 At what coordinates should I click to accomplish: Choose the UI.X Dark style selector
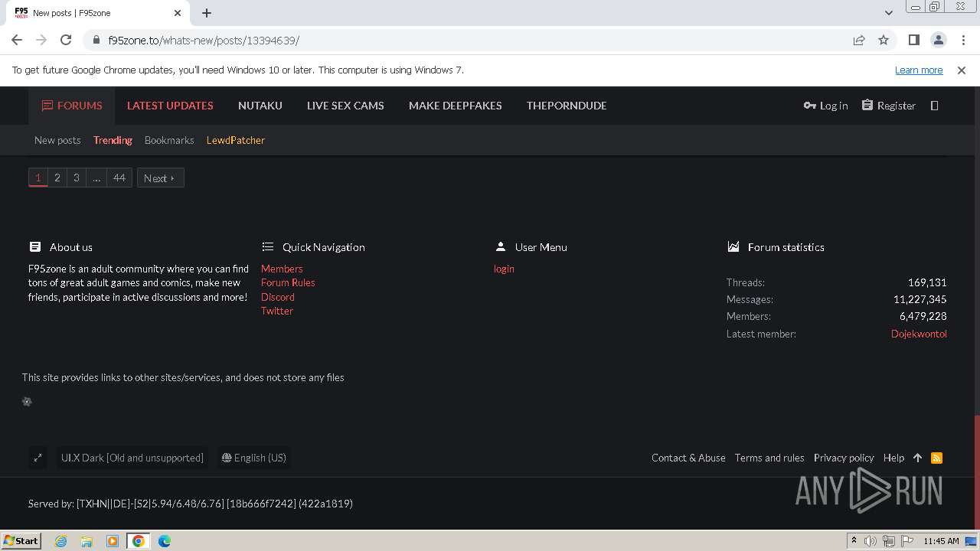pyautogui.click(x=132, y=458)
